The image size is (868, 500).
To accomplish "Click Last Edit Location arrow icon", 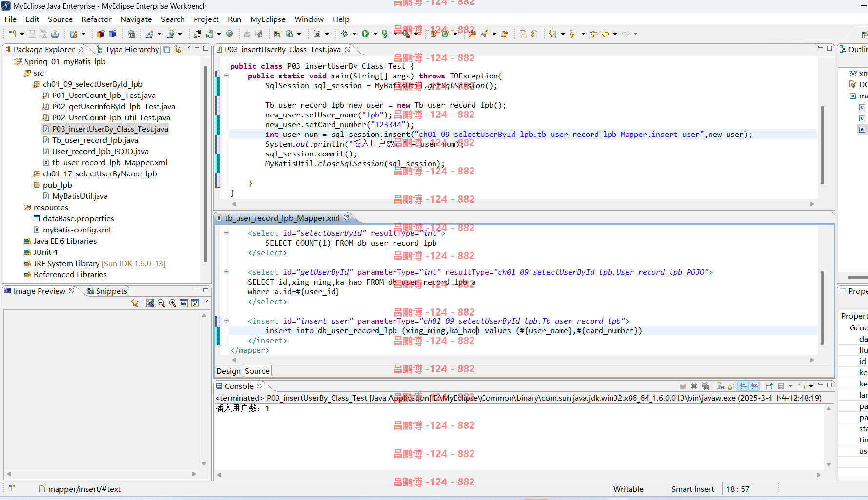I will pyautogui.click(x=593, y=34).
